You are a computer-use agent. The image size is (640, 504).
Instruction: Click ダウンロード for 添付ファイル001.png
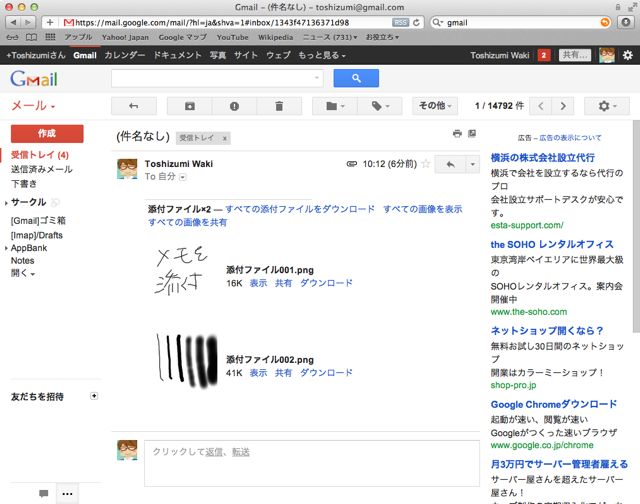[326, 283]
